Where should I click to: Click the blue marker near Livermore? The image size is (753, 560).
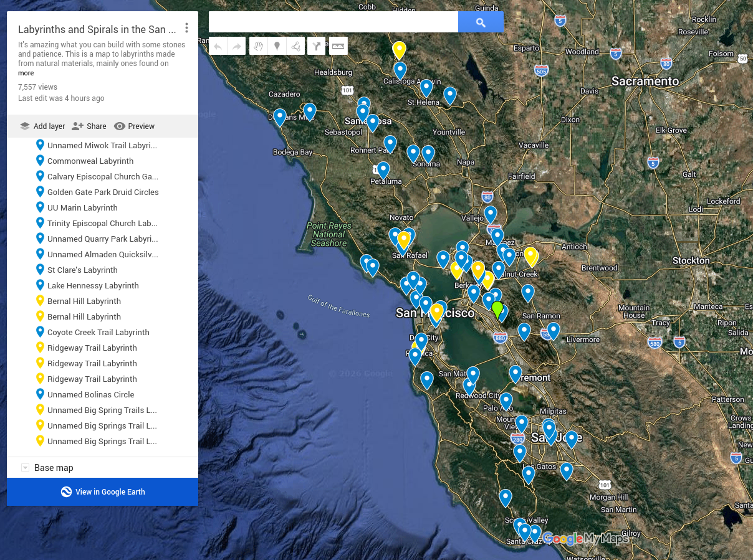(x=554, y=331)
